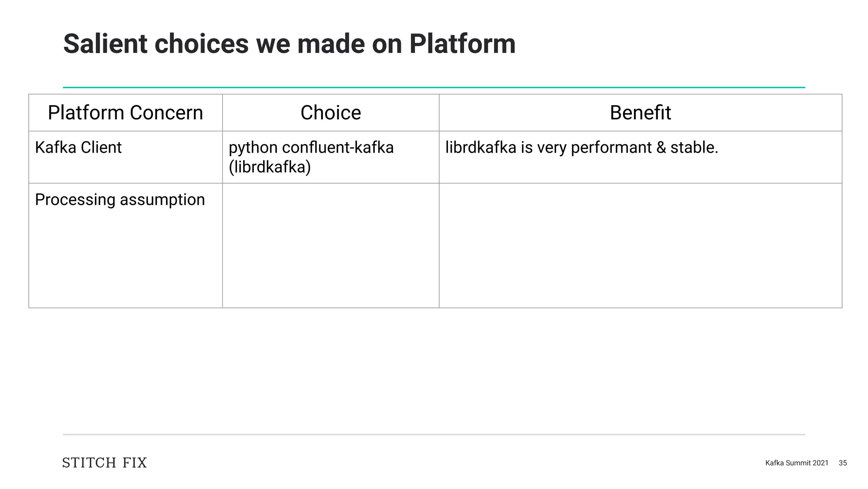Click the empty Benefit cell in last row
The height and width of the screenshot is (489, 868).
click(640, 246)
